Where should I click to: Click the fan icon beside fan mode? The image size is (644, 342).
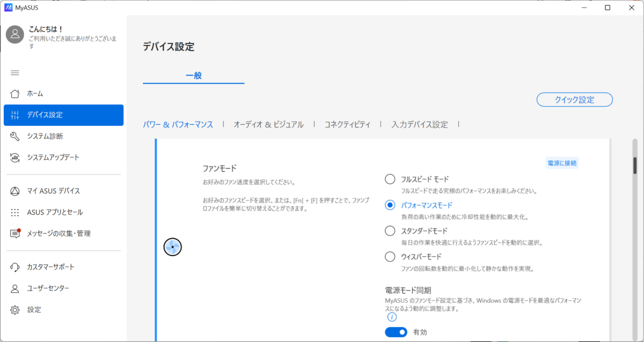pos(172,247)
